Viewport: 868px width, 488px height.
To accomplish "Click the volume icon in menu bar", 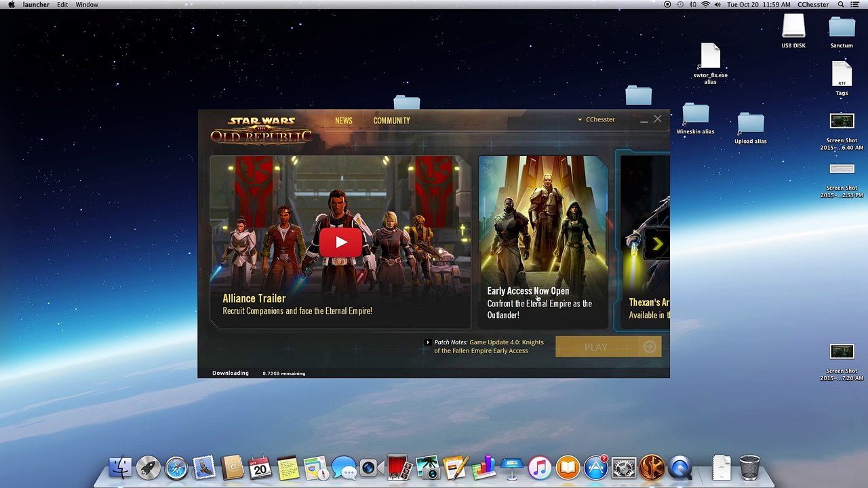I will coord(717,5).
